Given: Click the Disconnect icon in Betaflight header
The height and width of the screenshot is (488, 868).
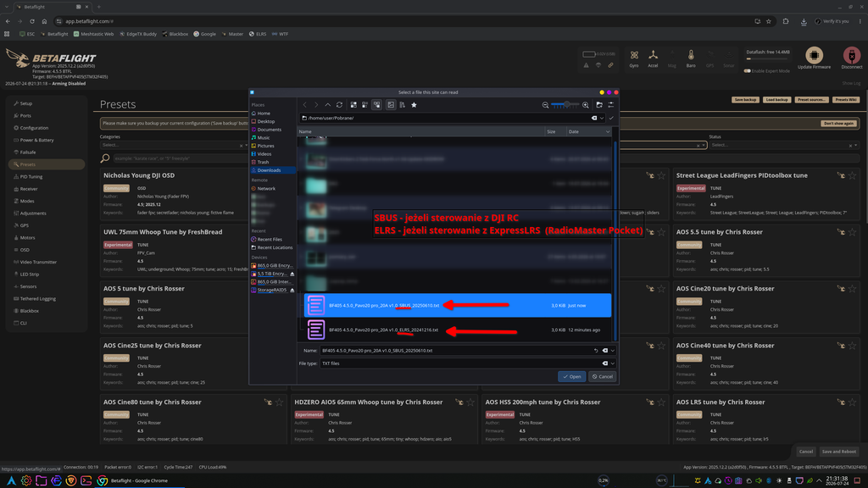Looking at the screenshot, I should (852, 55).
